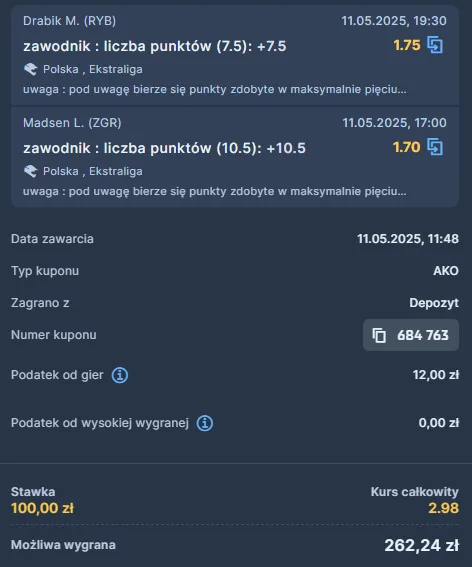Click the Stawka 100,00 zł amount

[x=42, y=508]
